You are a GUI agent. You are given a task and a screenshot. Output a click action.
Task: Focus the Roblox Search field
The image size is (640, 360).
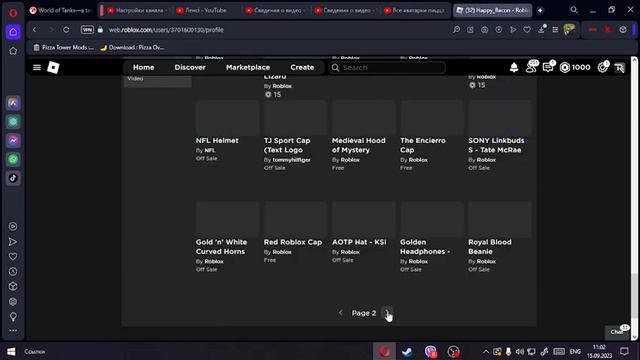pyautogui.click(x=387, y=67)
